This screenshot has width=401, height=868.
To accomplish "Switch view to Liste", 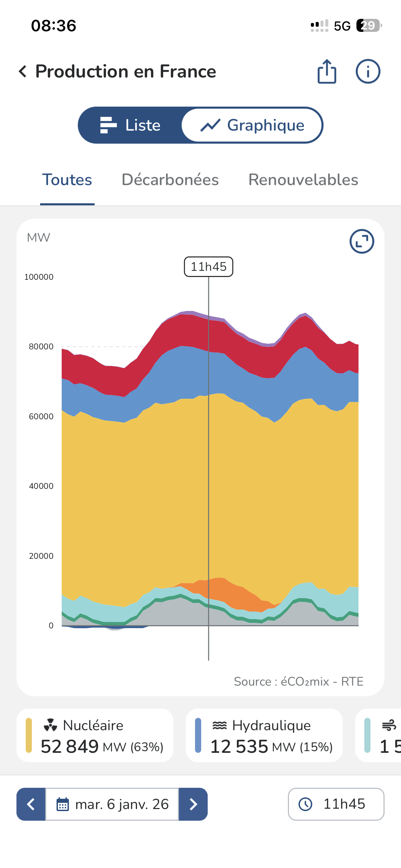I will point(130,125).
